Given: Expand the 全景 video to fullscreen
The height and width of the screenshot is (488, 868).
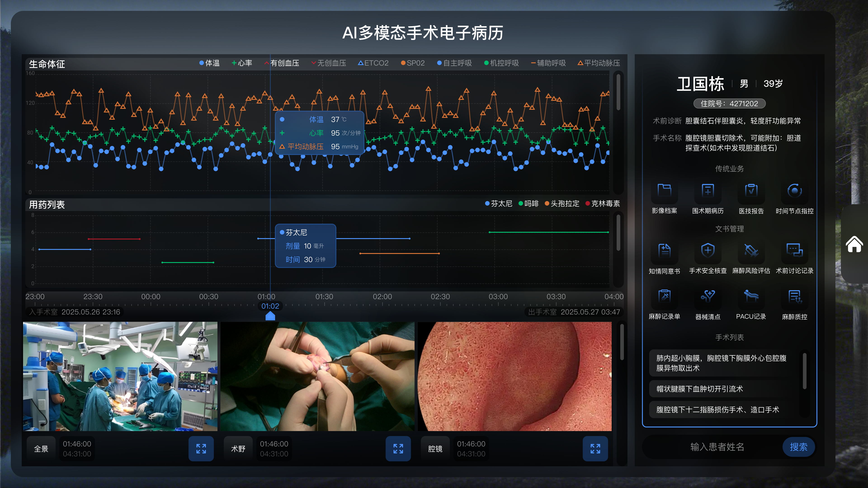Looking at the screenshot, I should coord(201,449).
